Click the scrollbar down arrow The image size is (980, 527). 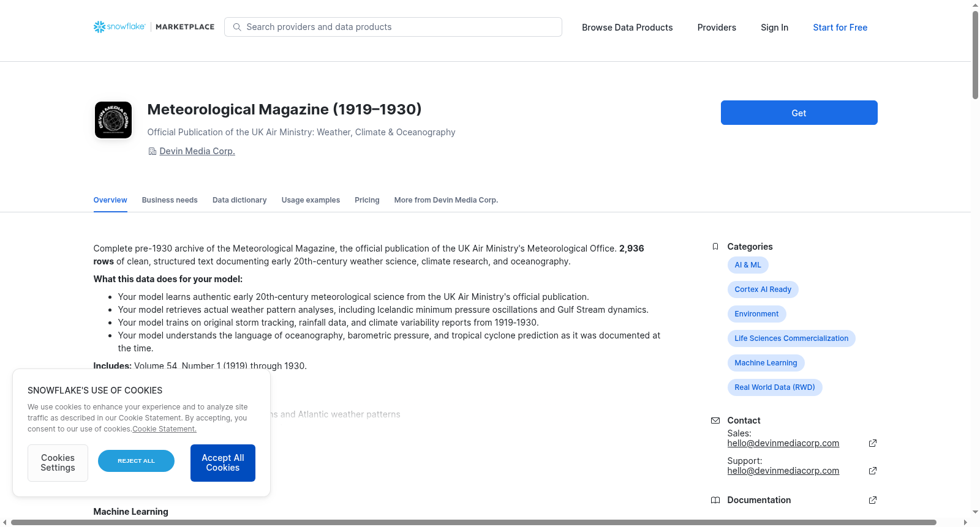coord(975,512)
